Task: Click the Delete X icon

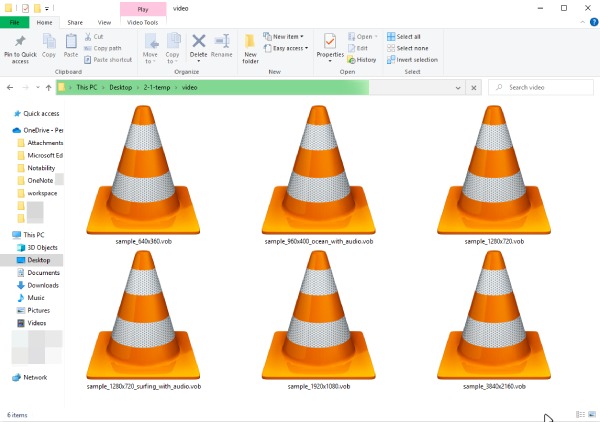Action: point(199,41)
